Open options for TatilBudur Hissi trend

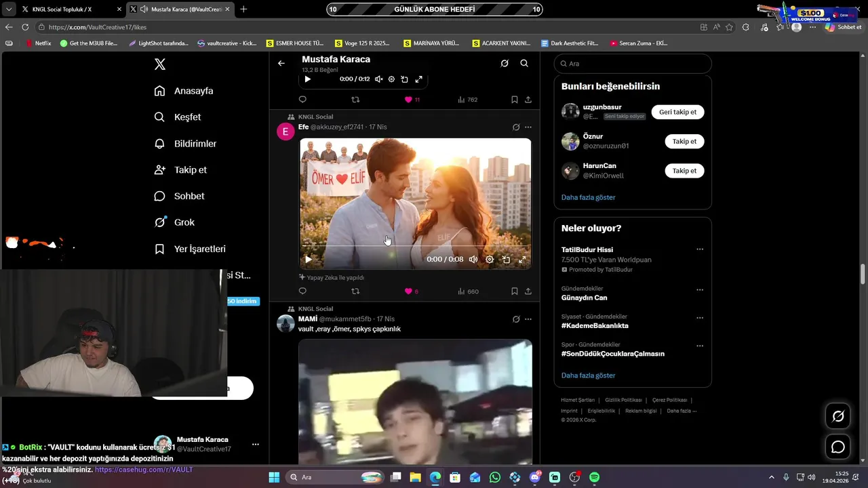(x=699, y=249)
